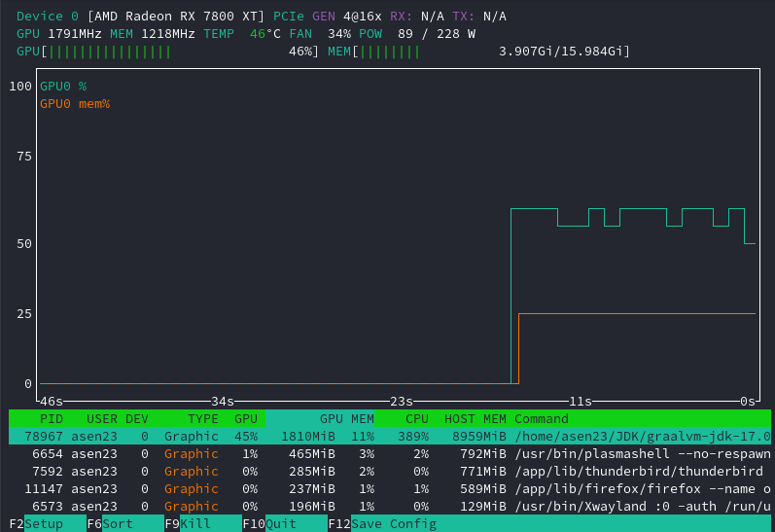
Task: Click the HOST MEM column header
Action: [x=475, y=419]
